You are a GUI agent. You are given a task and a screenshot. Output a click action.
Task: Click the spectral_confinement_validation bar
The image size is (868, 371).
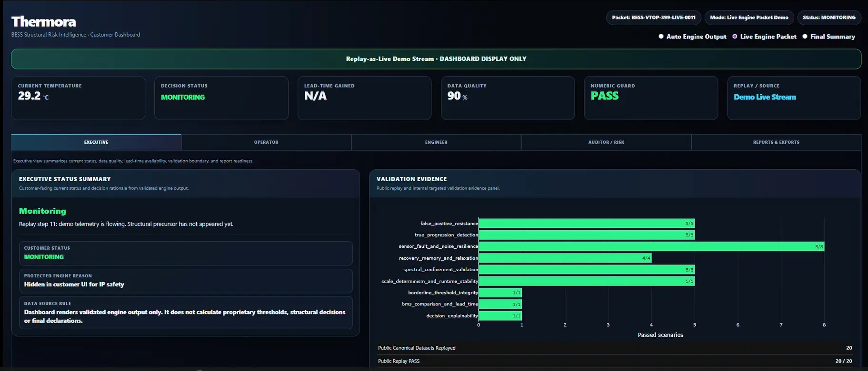[x=587, y=270]
